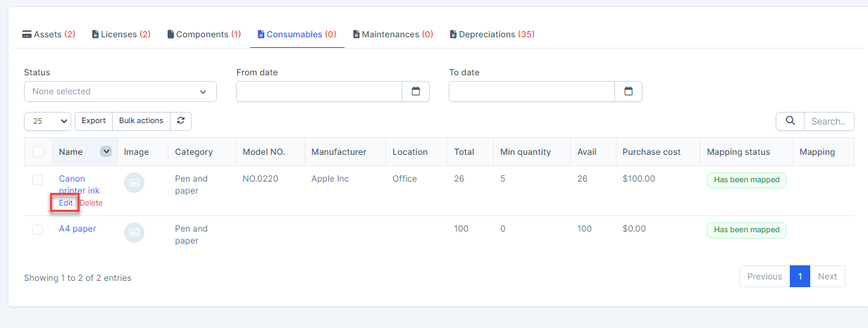Open the Bulk actions menu
Viewport: 868px width, 328px height.
pos(141,121)
